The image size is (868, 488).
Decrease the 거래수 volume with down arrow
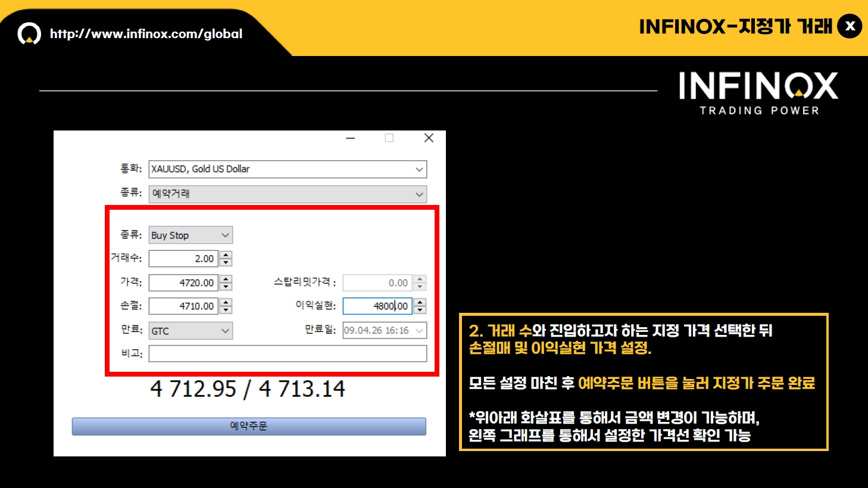226,263
